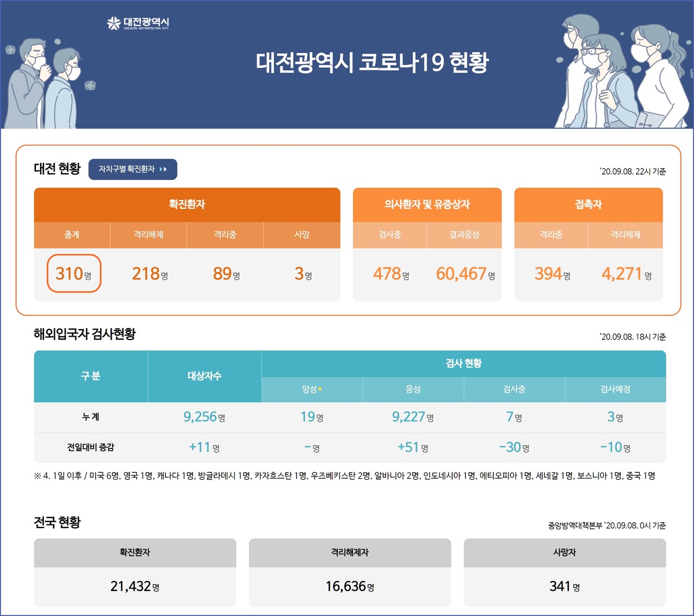Click the national confirmed value 21,432명
The width and height of the screenshot is (694, 616).
click(134, 586)
